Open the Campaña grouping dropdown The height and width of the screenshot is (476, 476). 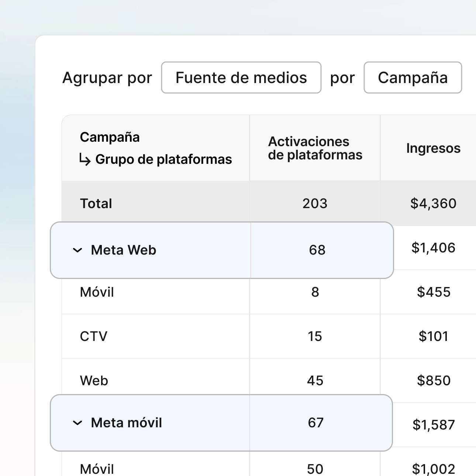point(413,77)
